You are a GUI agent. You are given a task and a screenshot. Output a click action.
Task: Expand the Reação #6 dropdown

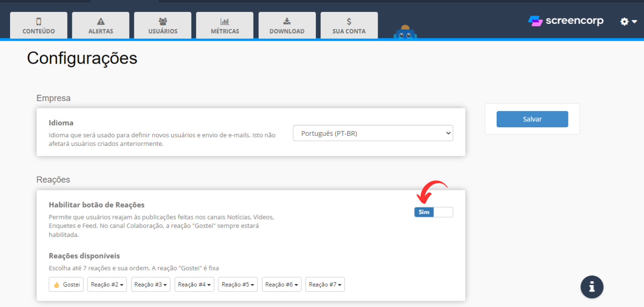click(x=282, y=285)
